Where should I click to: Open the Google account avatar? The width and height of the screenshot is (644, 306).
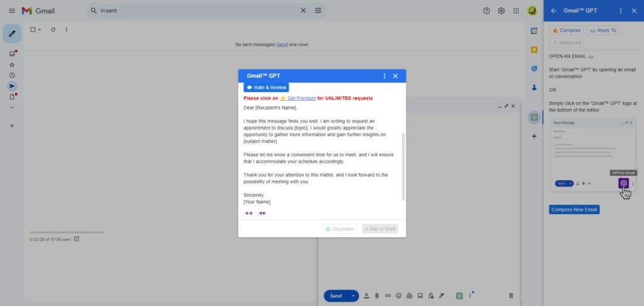pos(532,11)
